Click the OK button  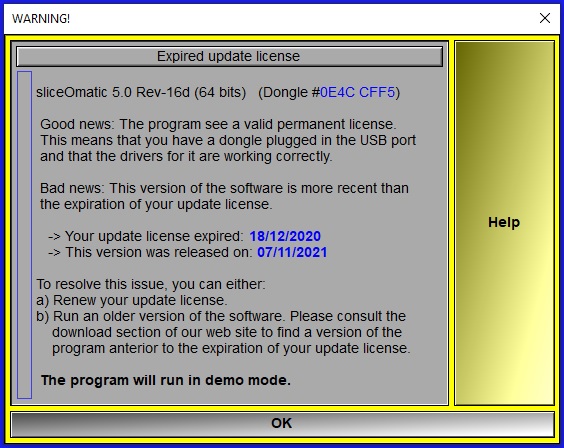(282, 424)
